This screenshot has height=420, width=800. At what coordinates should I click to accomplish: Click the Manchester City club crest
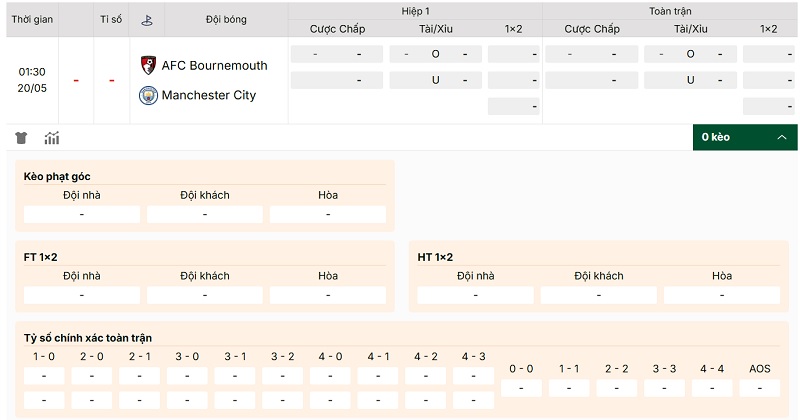[148, 95]
